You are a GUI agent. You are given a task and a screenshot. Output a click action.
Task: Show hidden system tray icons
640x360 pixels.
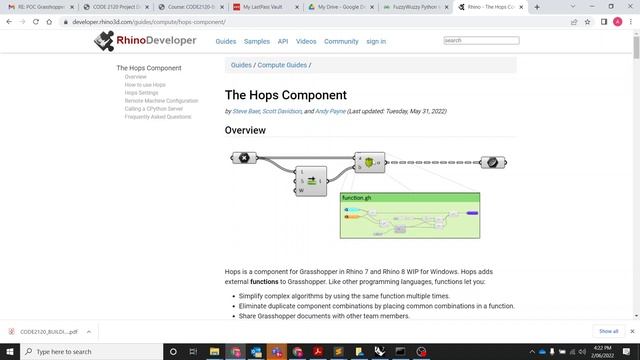(x=532, y=351)
